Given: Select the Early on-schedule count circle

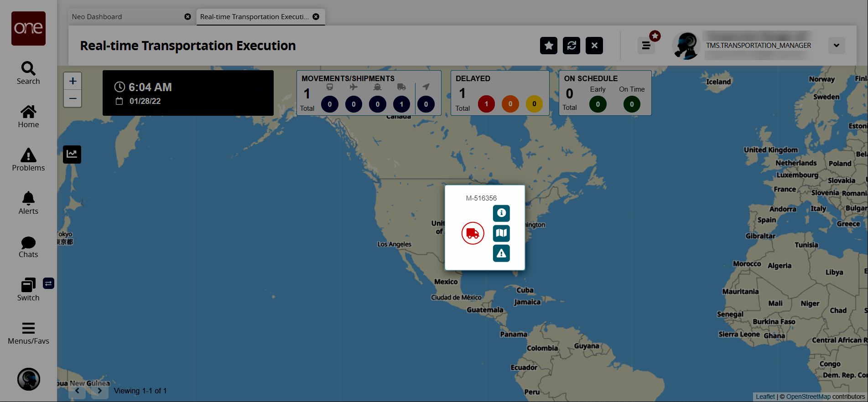Looking at the screenshot, I should (x=598, y=104).
